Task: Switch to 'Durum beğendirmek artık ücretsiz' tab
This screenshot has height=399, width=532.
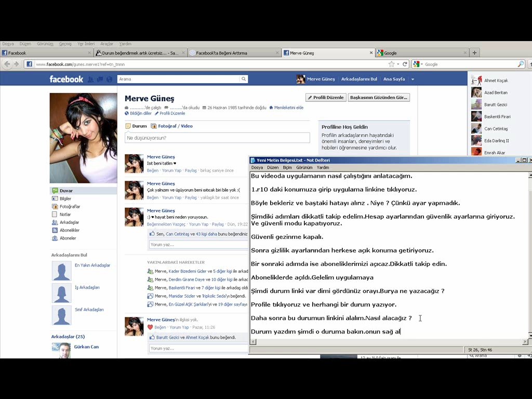Action: [140, 52]
